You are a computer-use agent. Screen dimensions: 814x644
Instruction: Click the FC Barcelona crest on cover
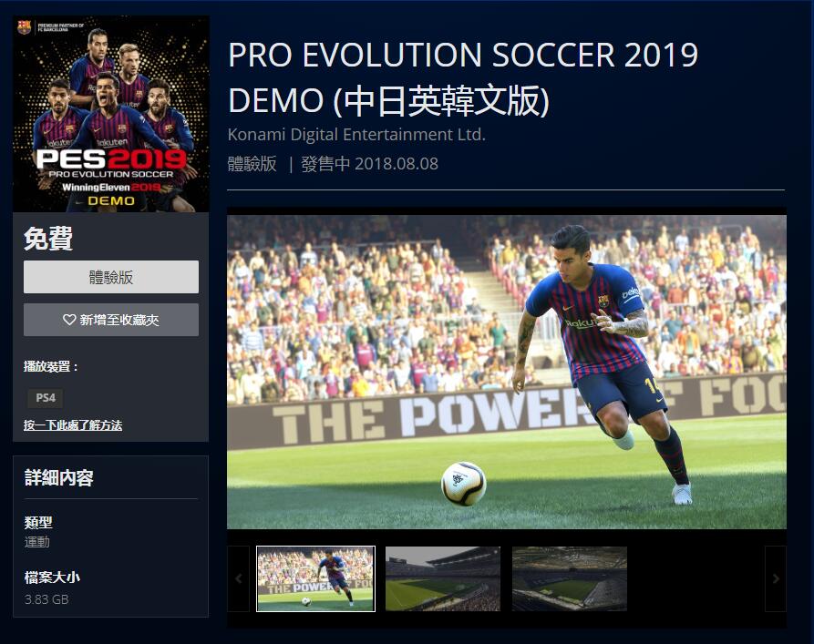coord(24,27)
